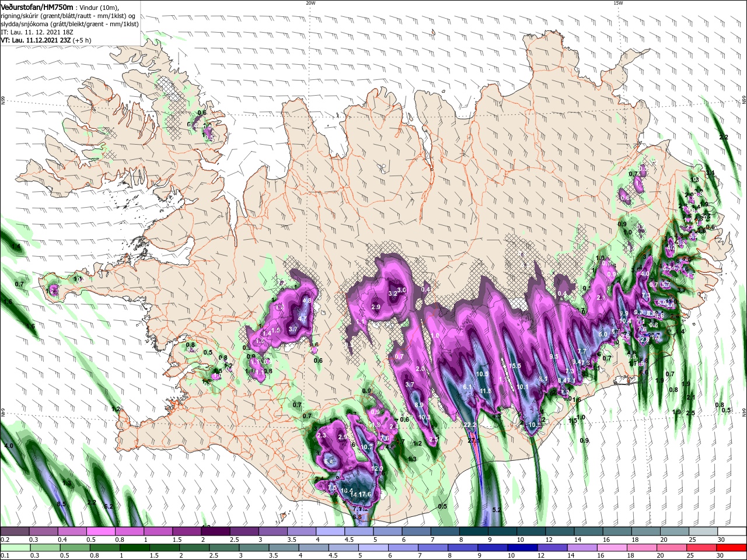Click the 8.5 precipitation value over sea
This screenshot has width=747, height=560.
[x=61, y=503]
